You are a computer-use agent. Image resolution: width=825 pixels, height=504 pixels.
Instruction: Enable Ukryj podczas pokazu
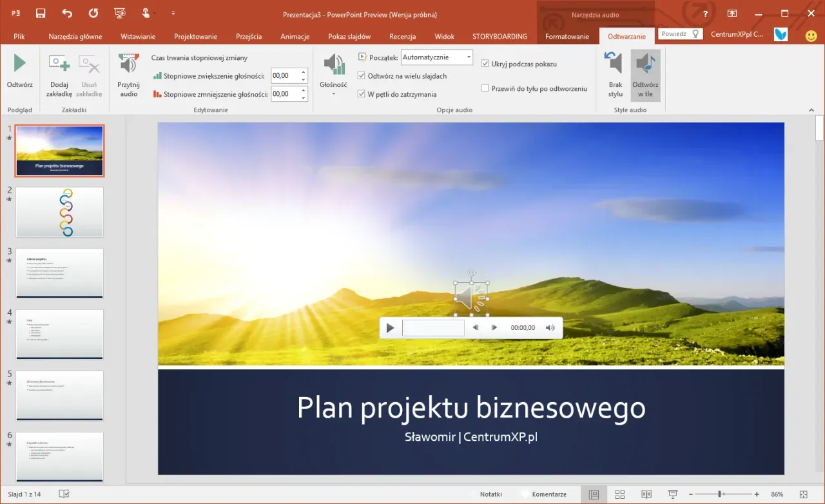pyautogui.click(x=485, y=64)
